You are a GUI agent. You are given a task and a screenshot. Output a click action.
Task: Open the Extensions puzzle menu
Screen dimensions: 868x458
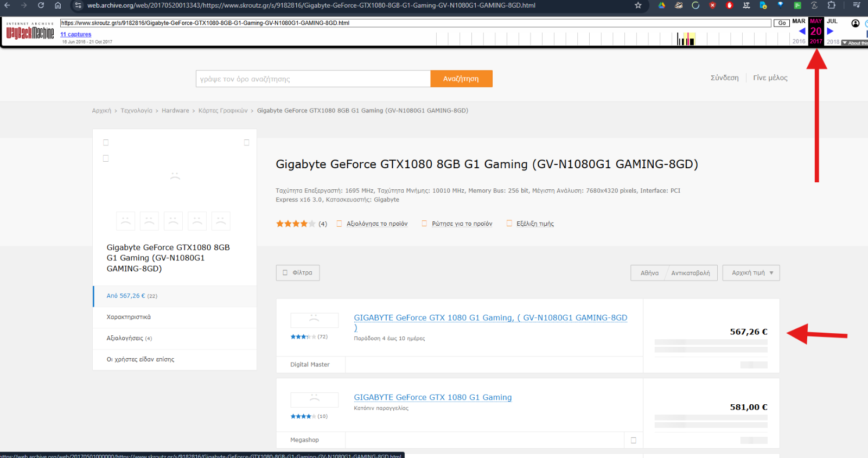(831, 5)
